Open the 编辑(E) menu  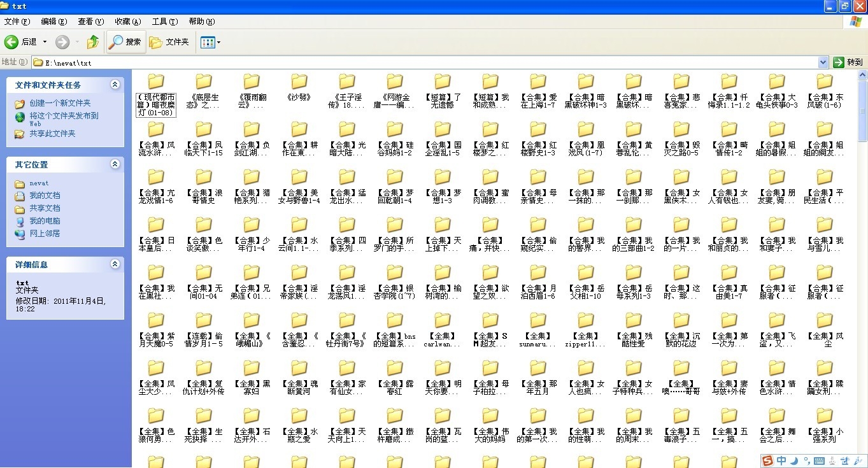point(54,22)
